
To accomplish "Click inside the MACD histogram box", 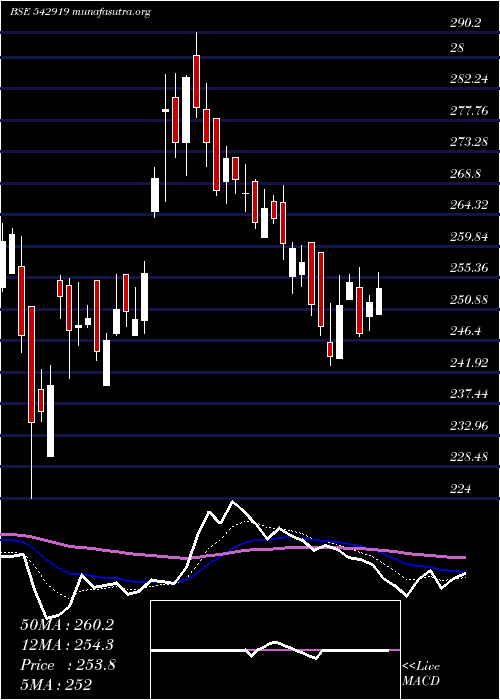I will click(x=275, y=650).
